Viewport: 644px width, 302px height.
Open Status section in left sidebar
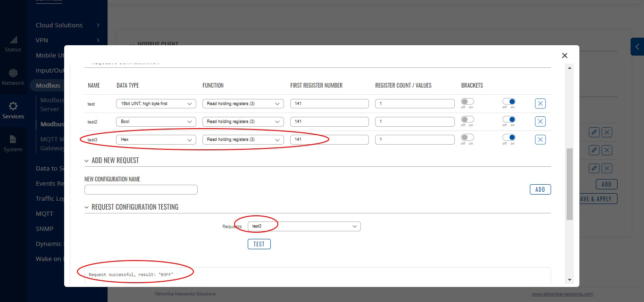pos(13,44)
